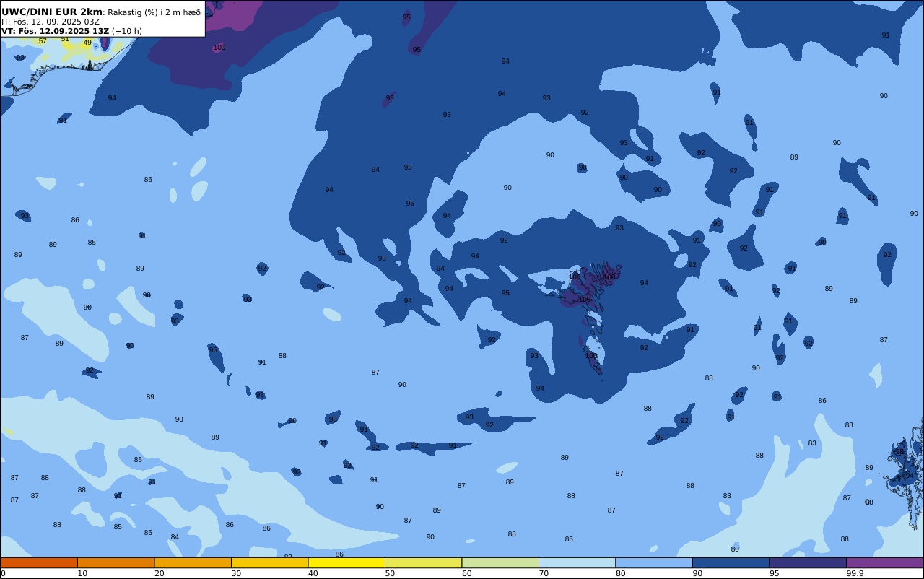Click the map humidity value '57'

tap(43, 41)
